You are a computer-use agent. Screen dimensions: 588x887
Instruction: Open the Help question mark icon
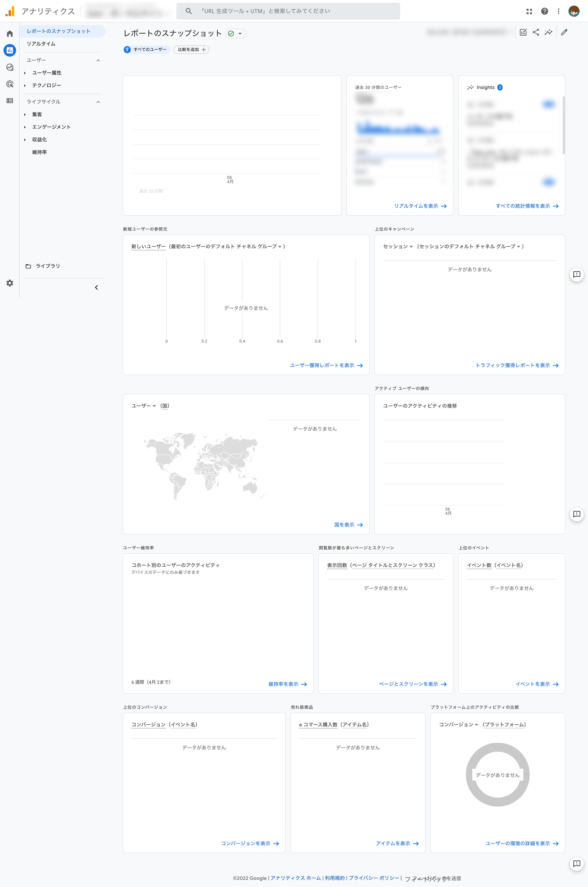click(544, 11)
